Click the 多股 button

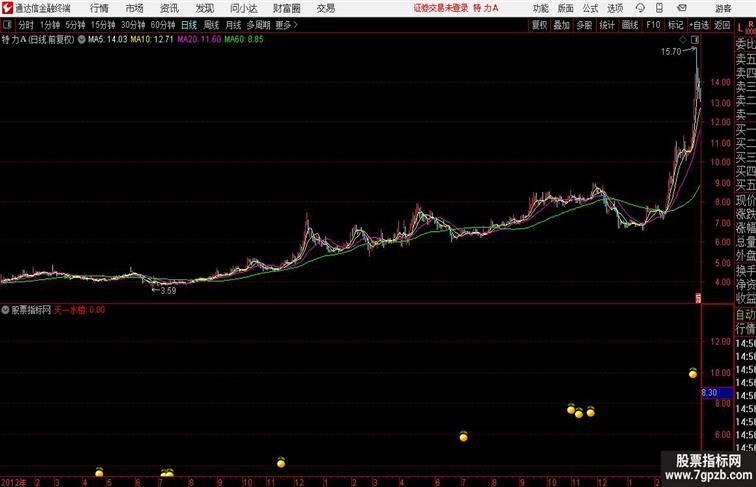(584, 25)
